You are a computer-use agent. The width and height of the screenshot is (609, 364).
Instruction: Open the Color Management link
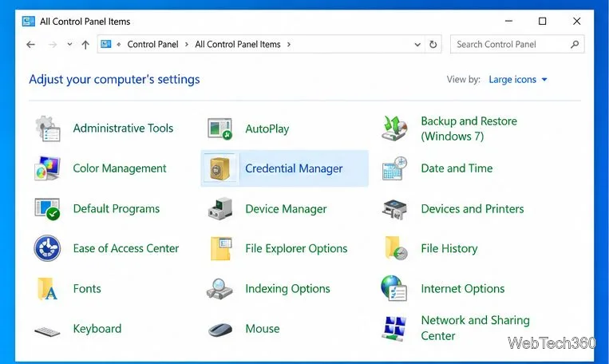(x=120, y=168)
